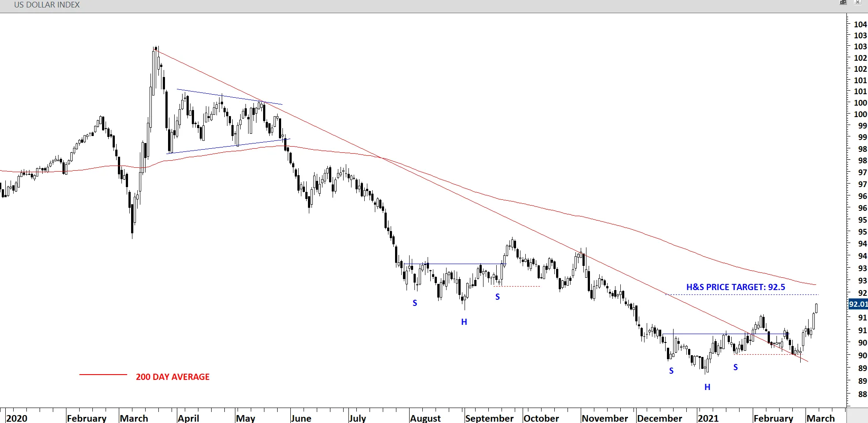Image resolution: width=868 pixels, height=423 pixels.
Task: Pick June on the time axis
Action: click(x=301, y=418)
